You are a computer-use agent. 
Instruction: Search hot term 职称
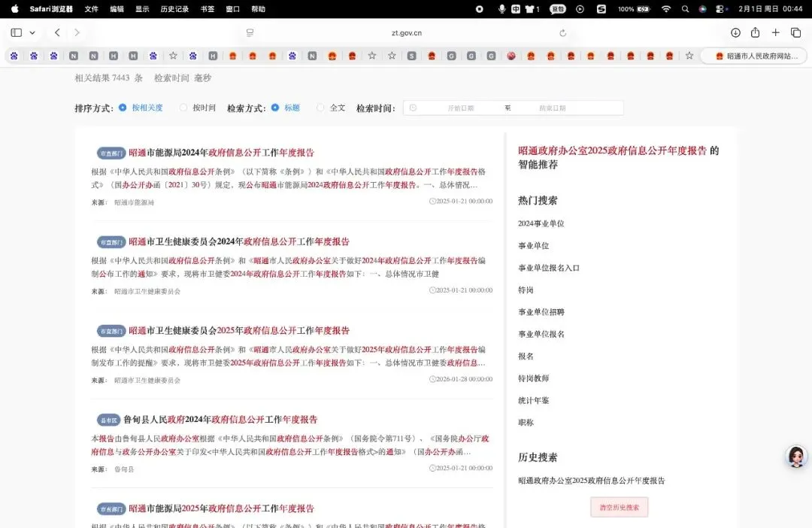coord(526,423)
